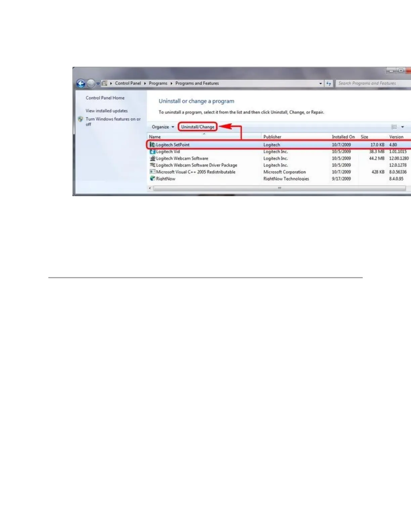The width and height of the screenshot is (411, 532).
Task: Expand the arrow between Control Panel and Programs
Action: point(145,83)
